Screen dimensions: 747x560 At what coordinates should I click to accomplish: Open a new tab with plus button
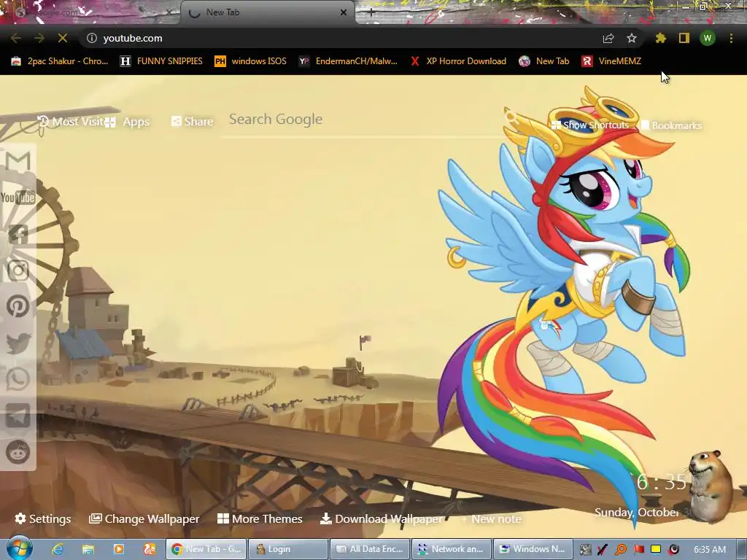371,13
